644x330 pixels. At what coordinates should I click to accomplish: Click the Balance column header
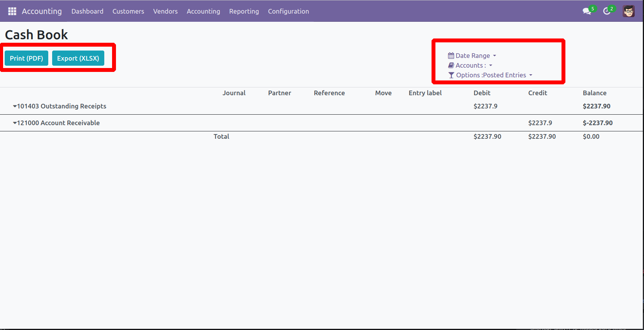tap(595, 93)
